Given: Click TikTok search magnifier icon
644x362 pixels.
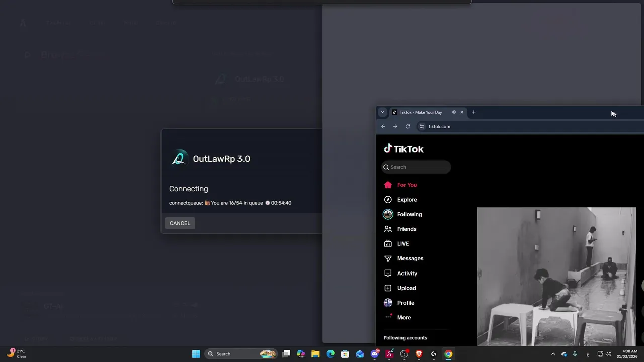Looking at the screenshot, I should coord(386,167).
